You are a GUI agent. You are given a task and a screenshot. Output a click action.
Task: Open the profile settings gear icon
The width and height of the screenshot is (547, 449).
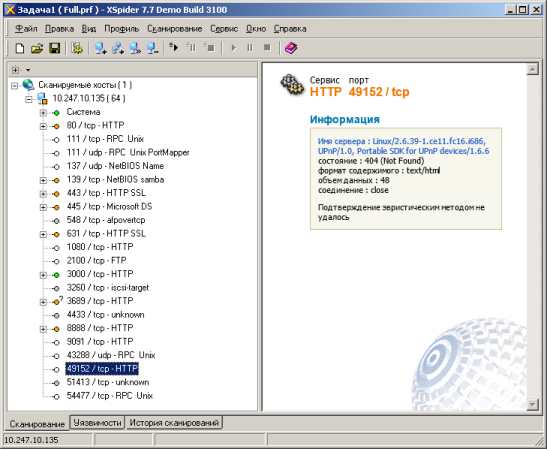(x=77, y=48)
